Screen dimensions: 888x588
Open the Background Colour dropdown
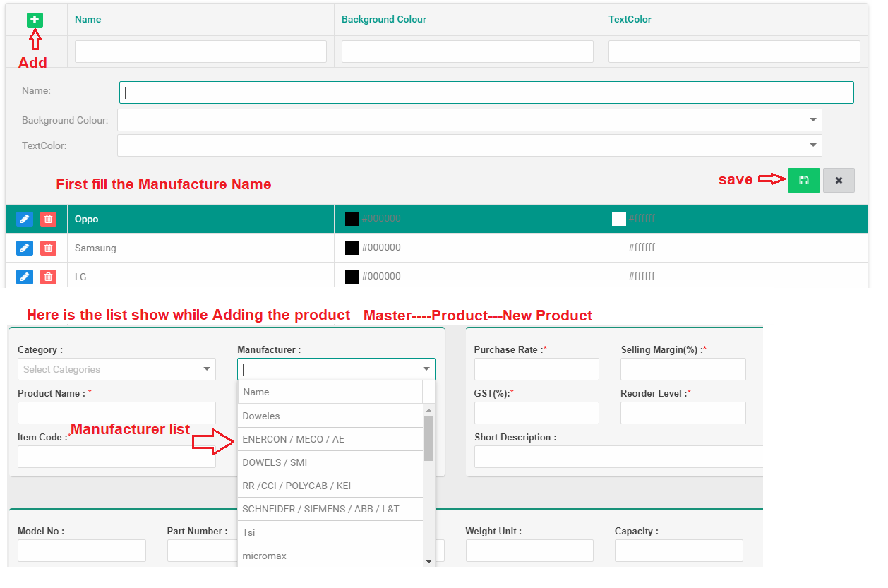tap(813, 119)
